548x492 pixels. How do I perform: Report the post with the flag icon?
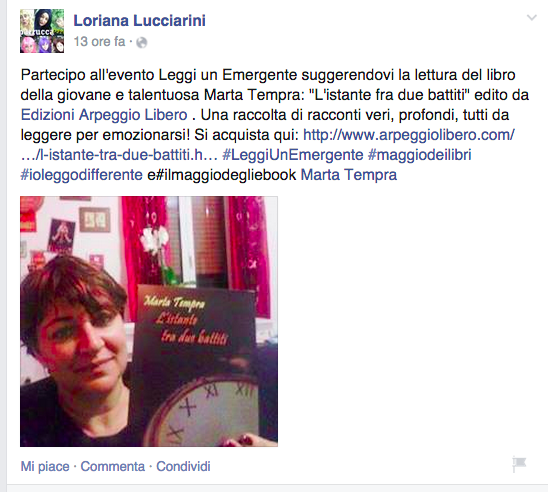pyautogui.click(x=519, y=464)
